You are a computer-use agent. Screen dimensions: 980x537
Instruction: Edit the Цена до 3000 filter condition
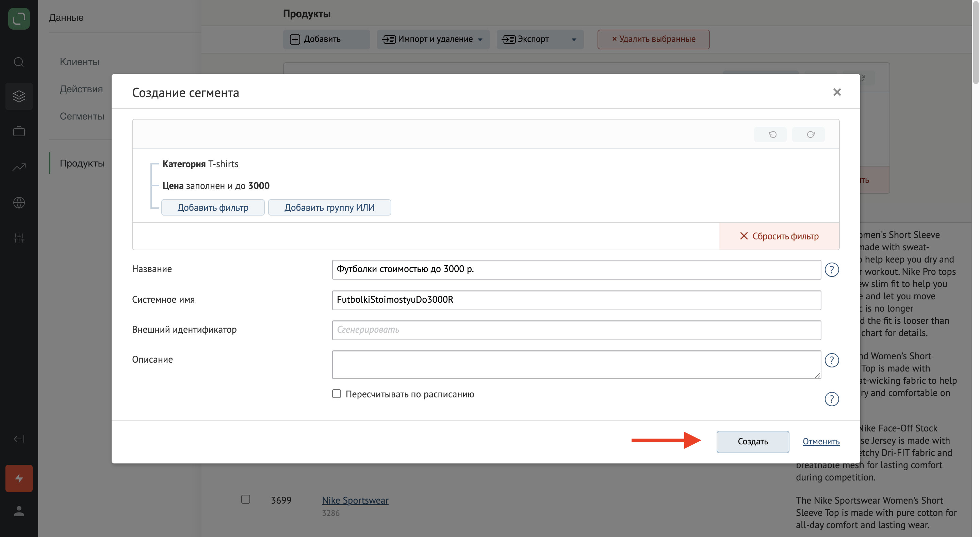pyautogui.click(x=216, y=186)
